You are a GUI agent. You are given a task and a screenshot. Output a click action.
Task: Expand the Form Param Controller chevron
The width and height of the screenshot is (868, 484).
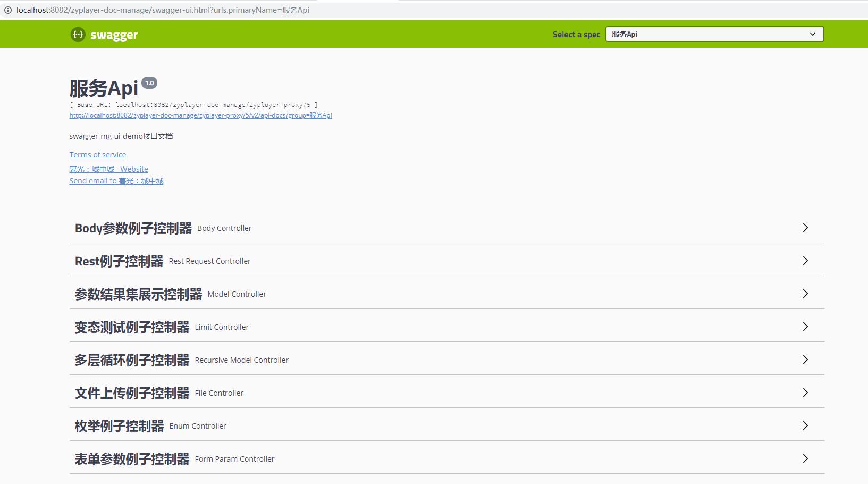[805, 458]
